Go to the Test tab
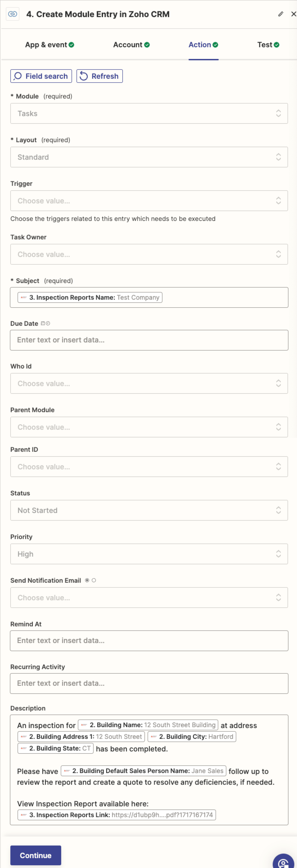Image resolution: width=297 pixels, height=868 pixels. 268,45
